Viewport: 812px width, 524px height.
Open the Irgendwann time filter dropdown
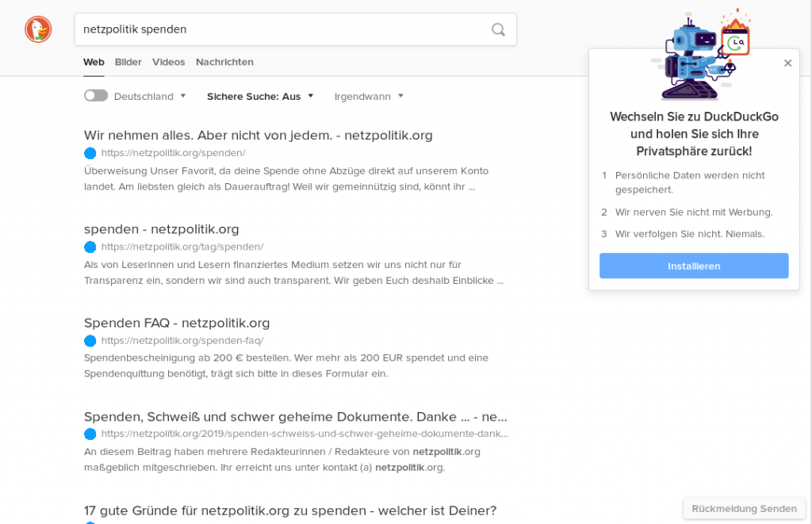(369, 96)
